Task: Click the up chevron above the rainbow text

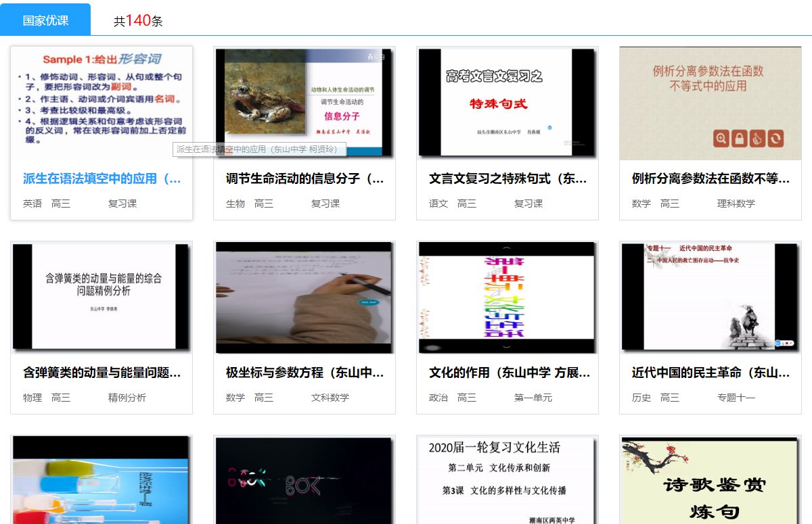Action: (507, 248)
